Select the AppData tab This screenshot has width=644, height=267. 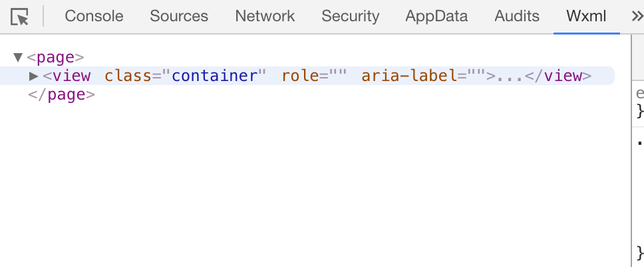(436, 17)
